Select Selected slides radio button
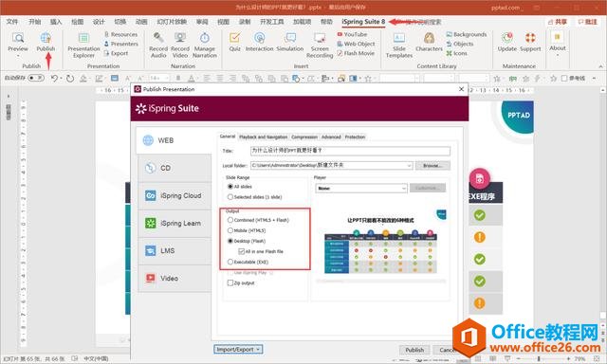This screenshot has width=607, height=364. click(x=230, y=197)
